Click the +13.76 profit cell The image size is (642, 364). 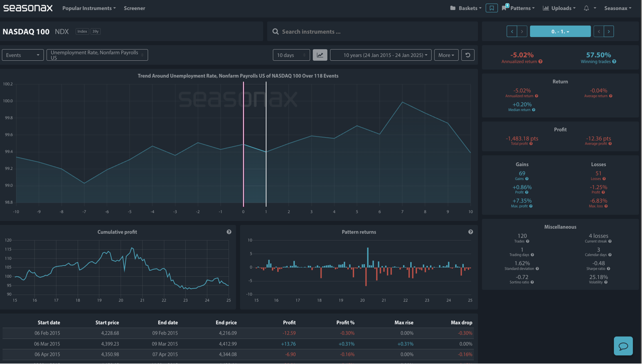(288, 344)
